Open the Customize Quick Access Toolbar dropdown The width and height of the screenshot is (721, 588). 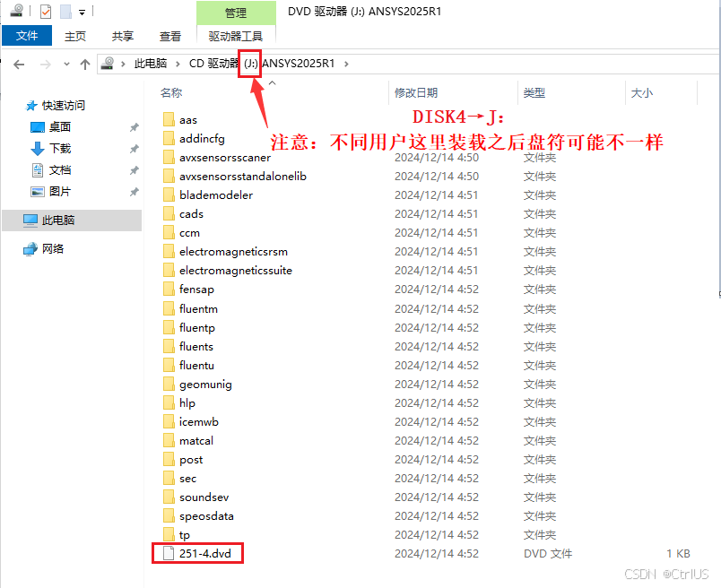[82, 13]
